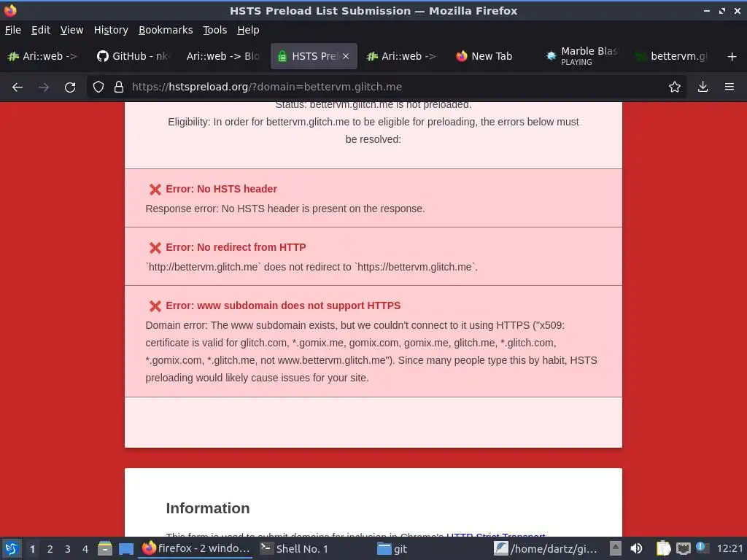Click the 'Error: No HSTS header' heading
Viewport: 747px width, 560px height.
[222, 189]
